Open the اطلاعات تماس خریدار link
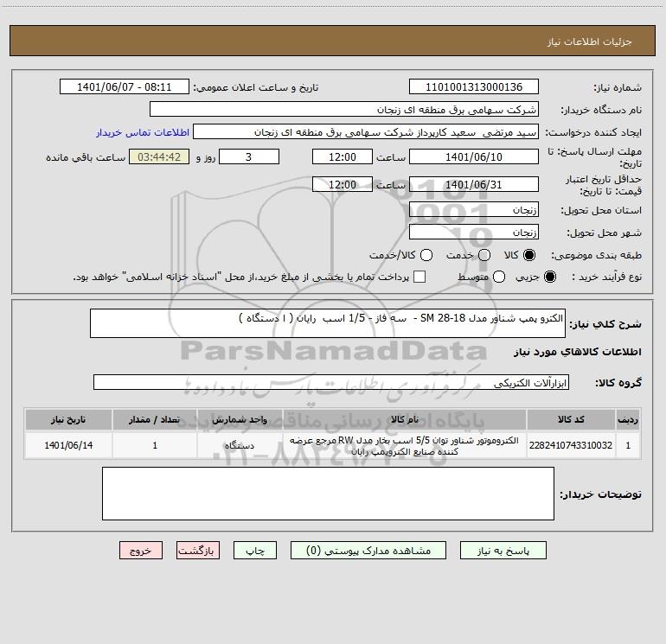666x644 pixels. coord(143,132)
